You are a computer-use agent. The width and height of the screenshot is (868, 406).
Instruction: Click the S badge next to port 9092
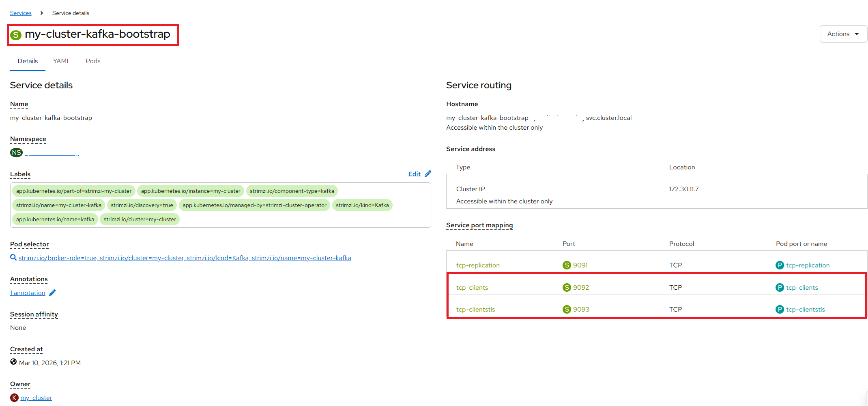pos(567,287)
